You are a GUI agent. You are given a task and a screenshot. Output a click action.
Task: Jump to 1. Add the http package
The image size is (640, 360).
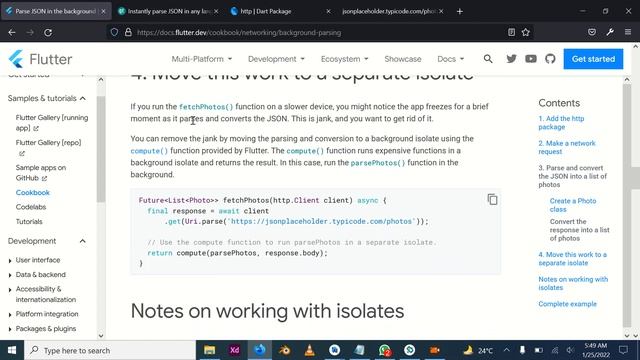tap(561, 123)
